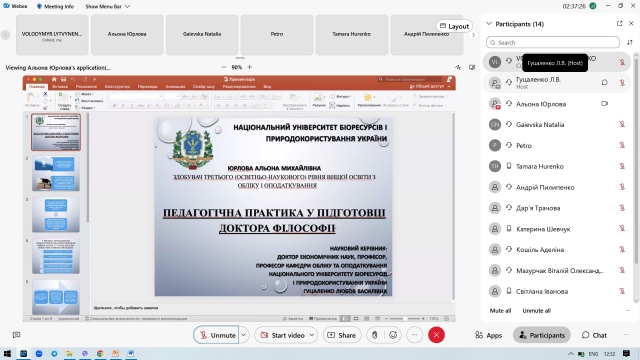Viewport: 640px width, 360px height.
Task: Open notification center in system tray
Action: click(627, 353)
